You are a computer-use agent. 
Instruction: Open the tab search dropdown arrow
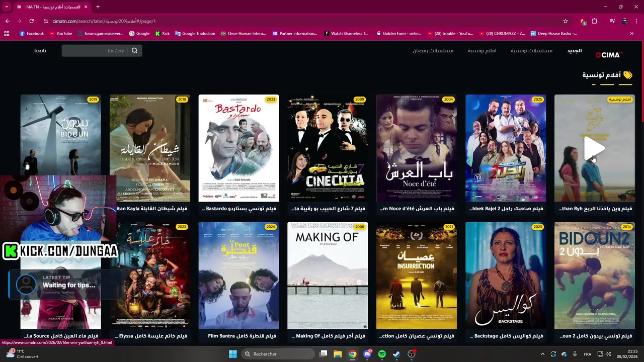tap(7, 7)
